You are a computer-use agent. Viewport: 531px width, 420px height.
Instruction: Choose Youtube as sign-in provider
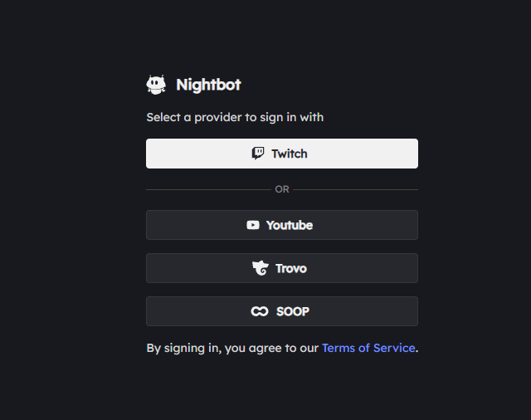tap(282, 225)
